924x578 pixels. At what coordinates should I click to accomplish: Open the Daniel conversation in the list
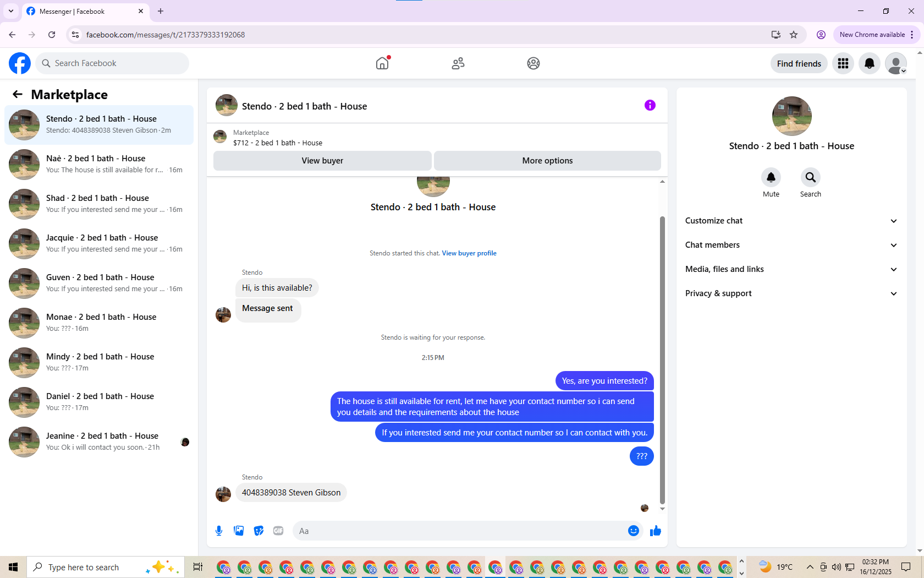pos(99,402)
